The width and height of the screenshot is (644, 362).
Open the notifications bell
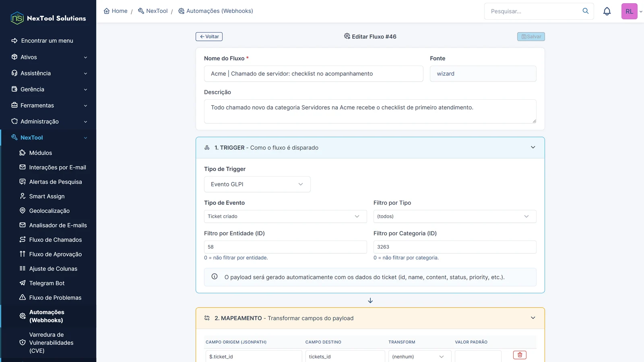coord(607,11)
